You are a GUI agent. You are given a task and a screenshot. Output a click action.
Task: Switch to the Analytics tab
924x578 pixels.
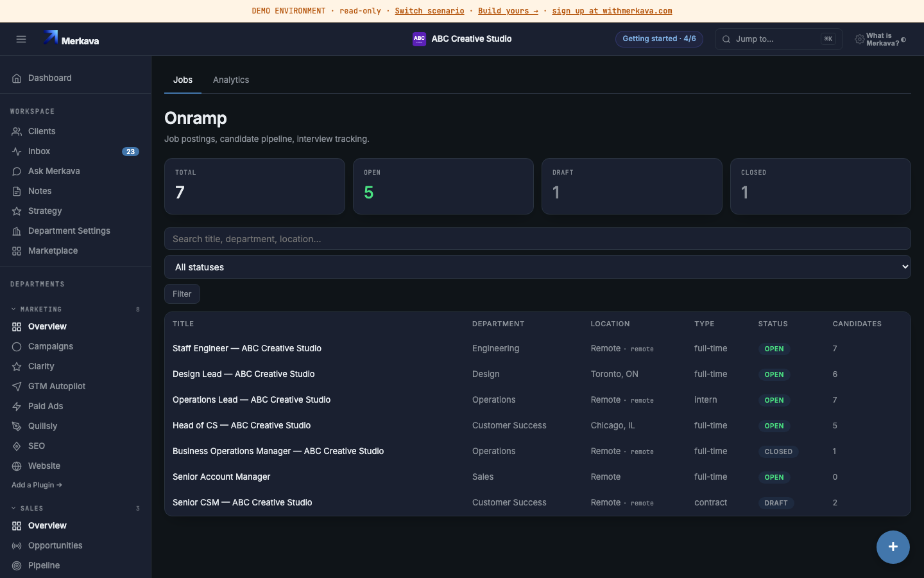coord(231,80)
